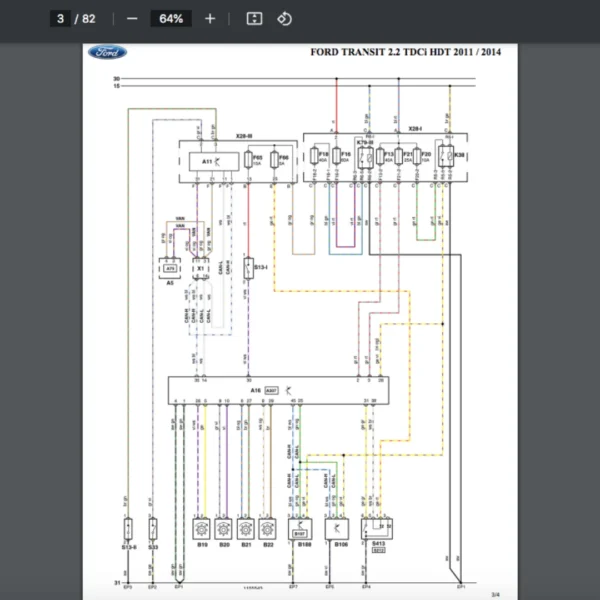
Task: Click the A11 module symbol
Action: [214, 160]
